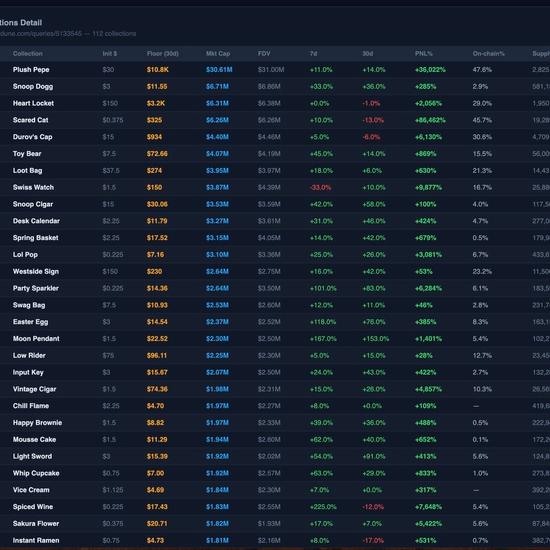Click Plush Pepe PNL value +36,022%
The width and height of the screenshot is (550, 550).
(430, 70)
